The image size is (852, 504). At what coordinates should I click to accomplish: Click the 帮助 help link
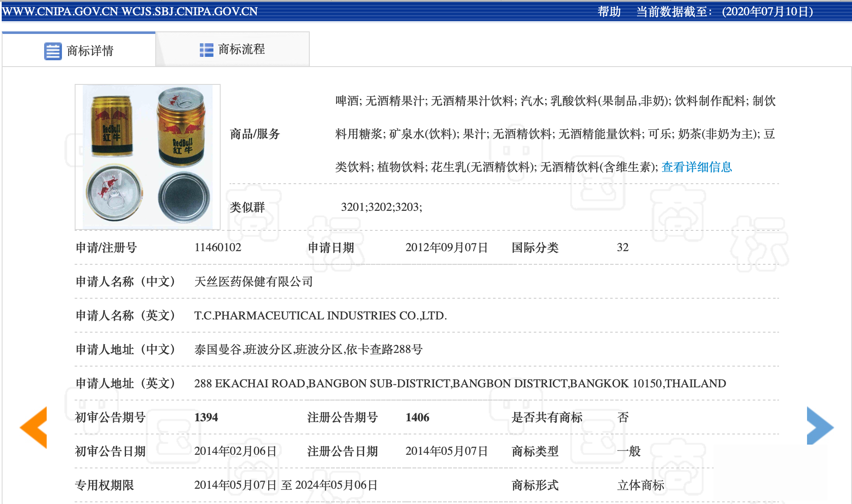click(x=609, y=11)
